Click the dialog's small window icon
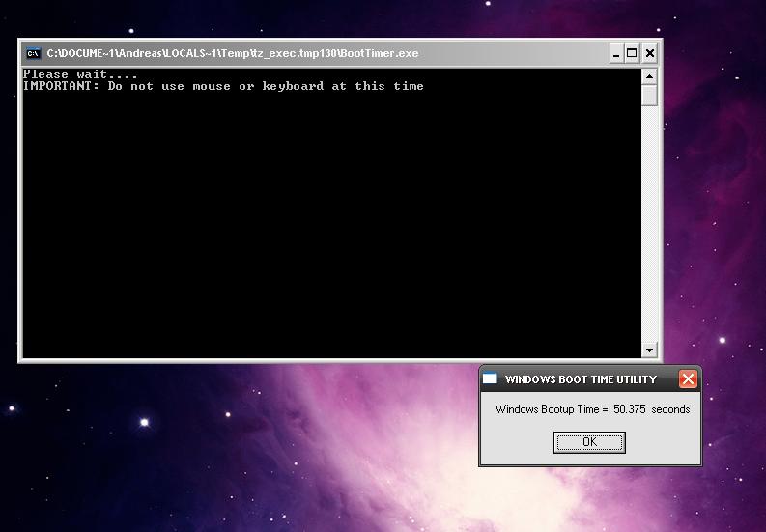This screenshot has height=532, width=766. (x=490, y=378)
